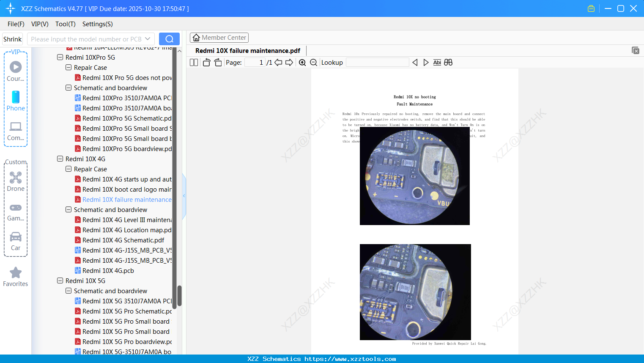The height and width of the screenshot is (363, 644).
Task: Click the Page number input box
Action: tap(255, 63)
